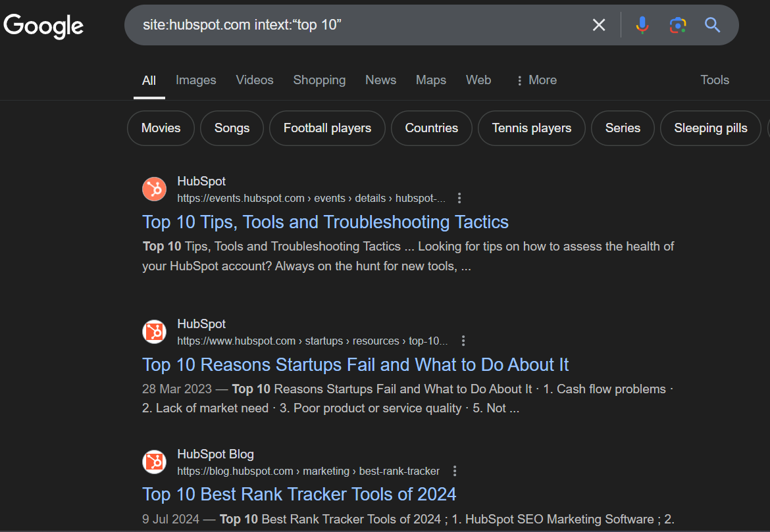Filter by Songs chip

click(x=232, y=128)
